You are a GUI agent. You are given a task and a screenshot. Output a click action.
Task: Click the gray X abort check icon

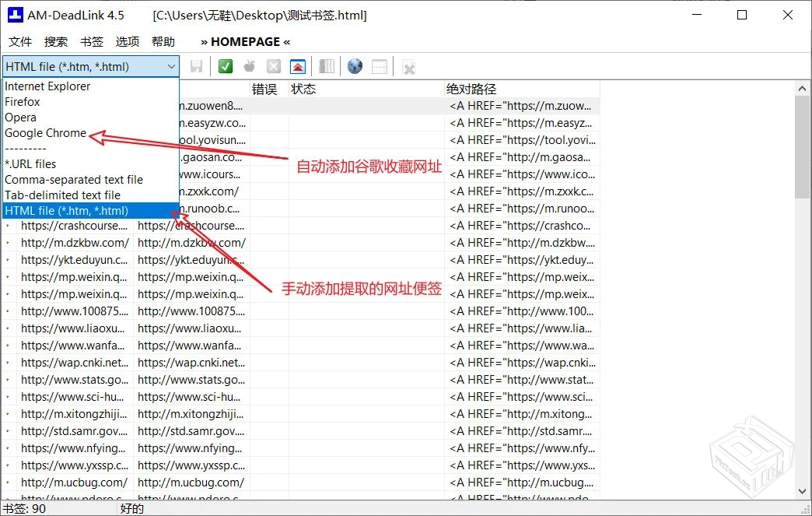pos(274,66)
